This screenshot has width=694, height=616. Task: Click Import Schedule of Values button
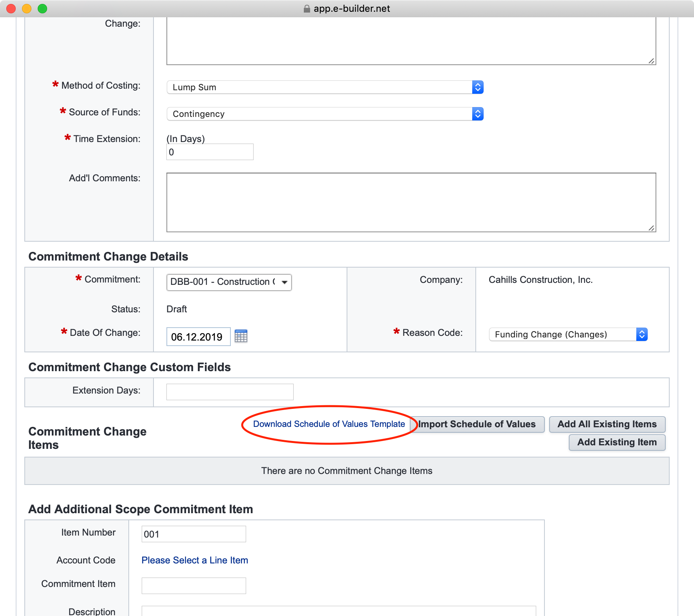[477, 425]
